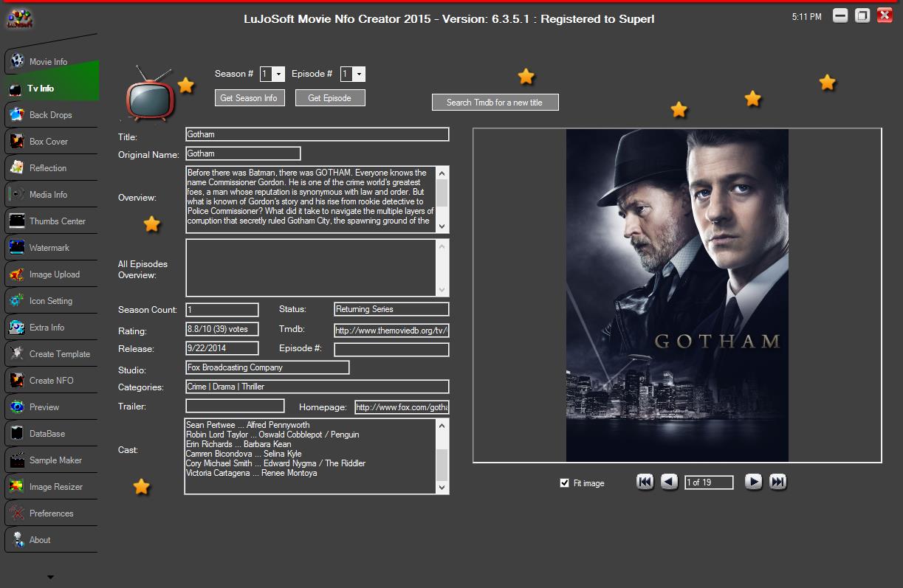Click the Get Episode button
Screen dimensions: 903x588
click(330, 97)
